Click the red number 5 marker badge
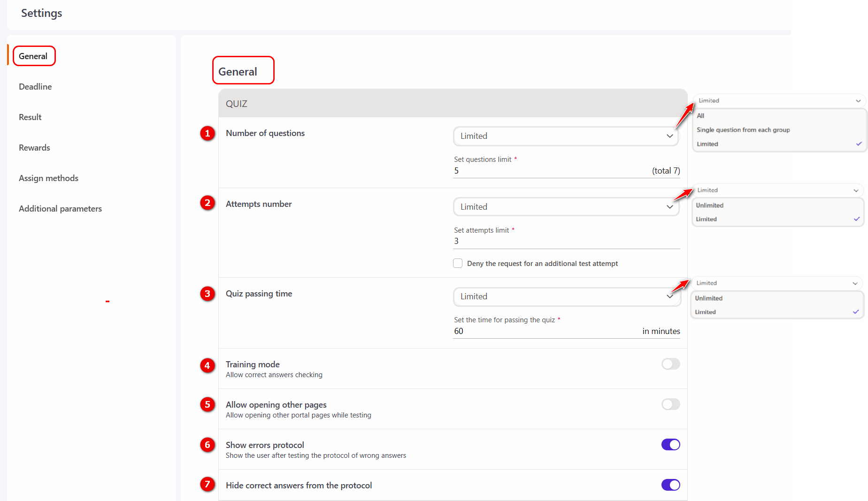This screenshot has width=868, height=501. point(207,404)
